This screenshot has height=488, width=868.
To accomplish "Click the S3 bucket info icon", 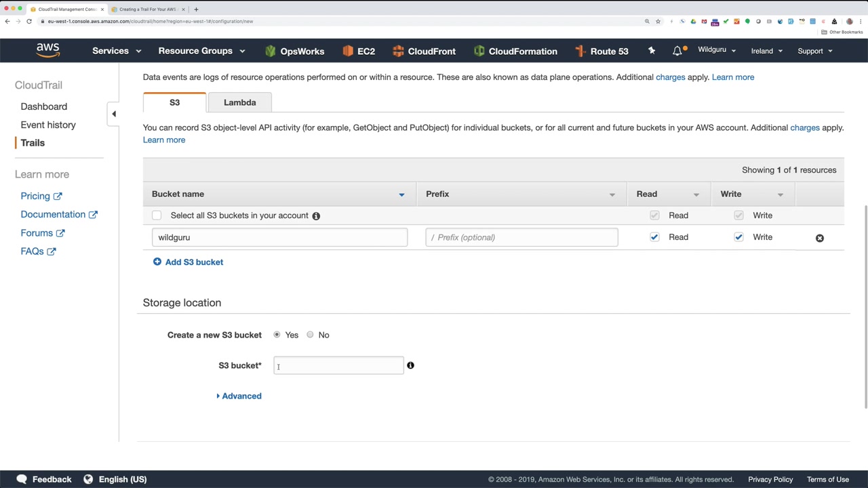I will tap(410, 365).
